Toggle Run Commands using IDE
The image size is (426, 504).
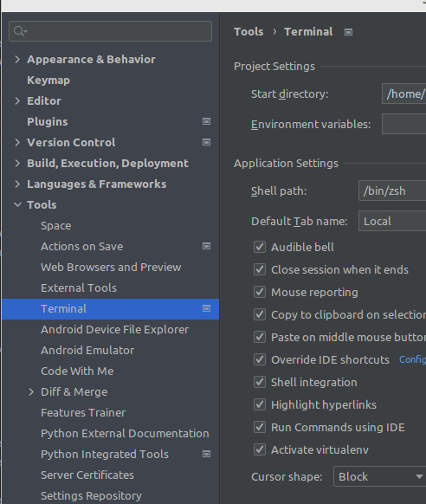[260, 427]
